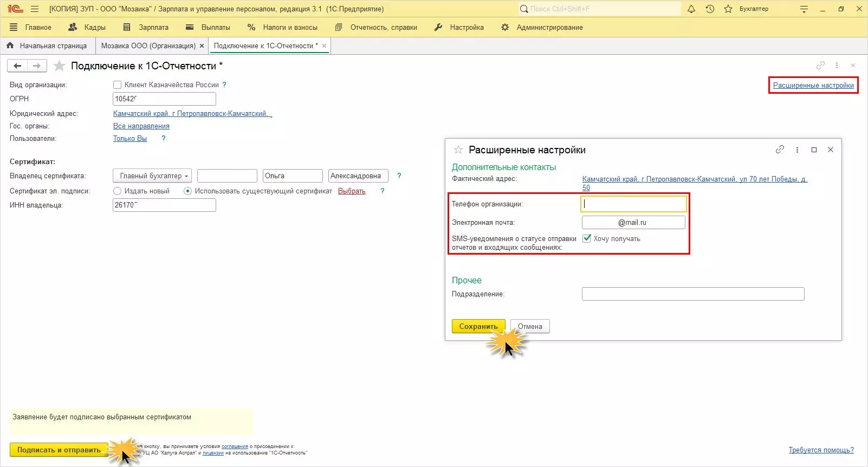Open the Все направления link
868x467 pixels.
(x=141, y=126)
